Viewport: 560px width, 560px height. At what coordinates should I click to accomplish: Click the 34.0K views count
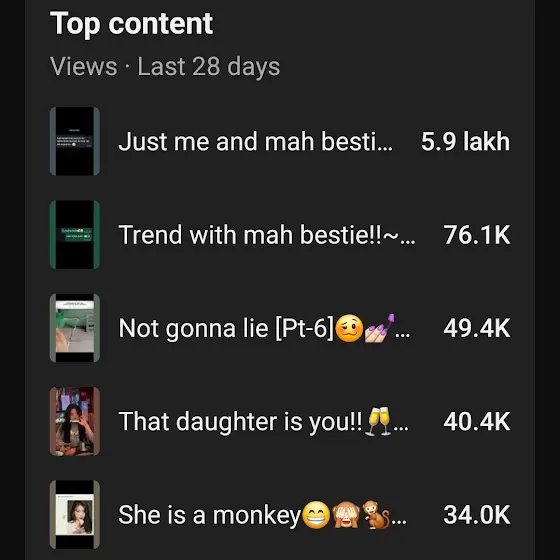(477, 515)
